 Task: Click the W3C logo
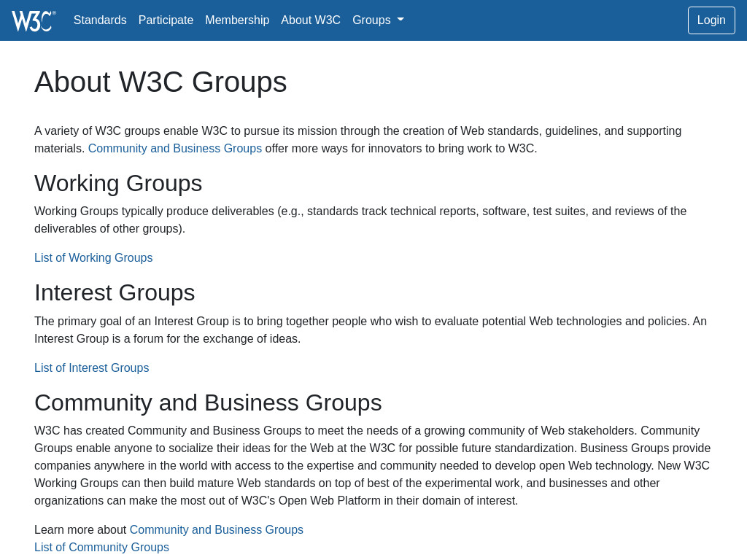coord(34,20)
